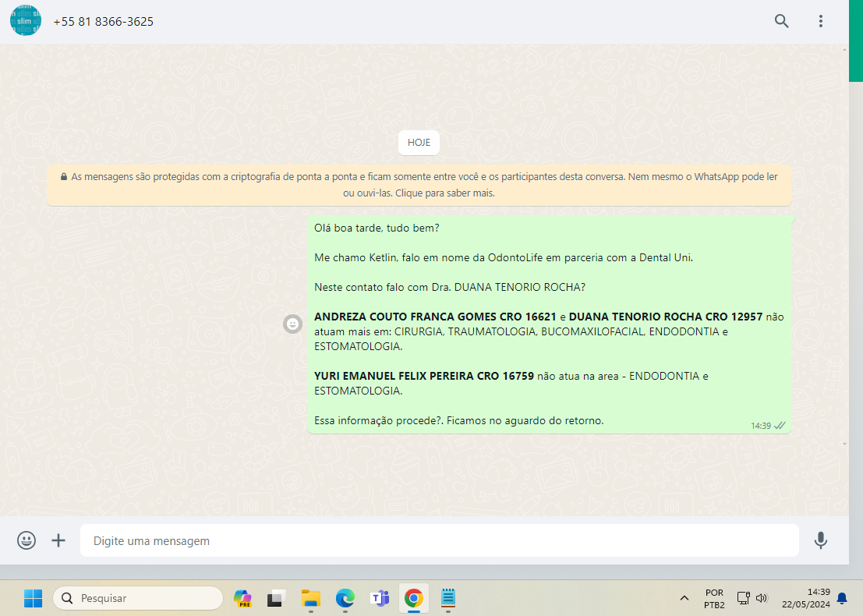Open the three-dot chat menu

tap(820, 21)
